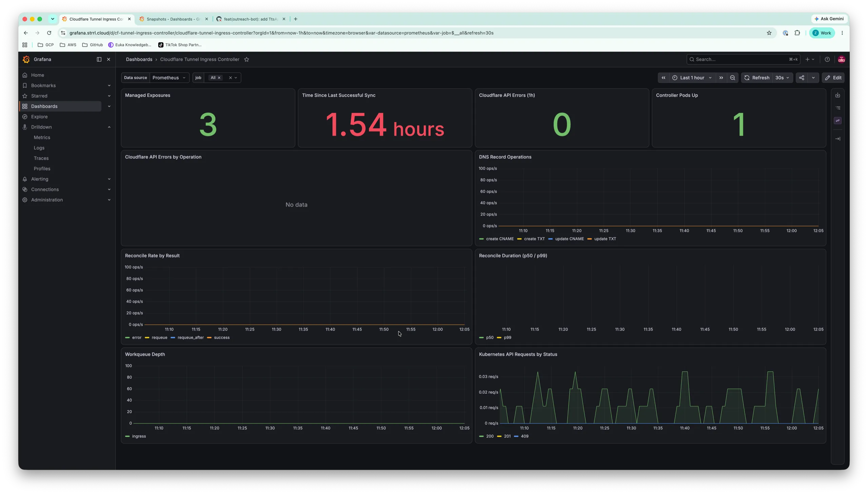The width and height of the screenshot is (868, 494).
Task: Reload the page
Action: [x=49, y=33]
